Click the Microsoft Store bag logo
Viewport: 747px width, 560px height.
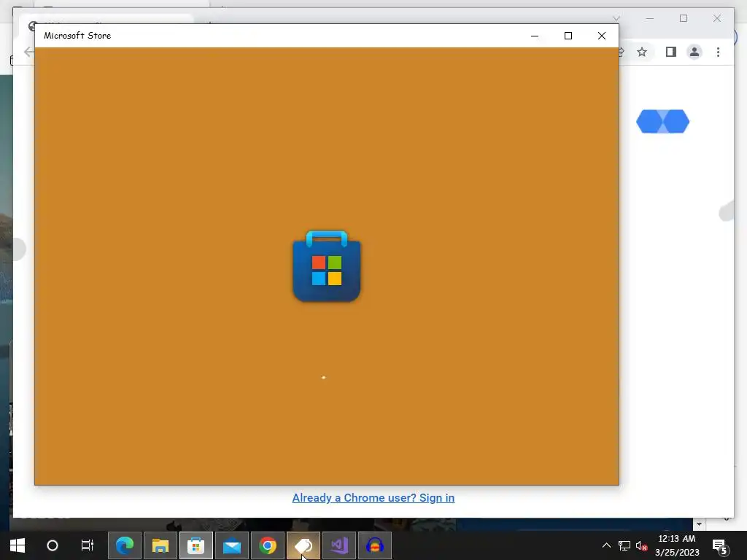[x=327, y=266]
